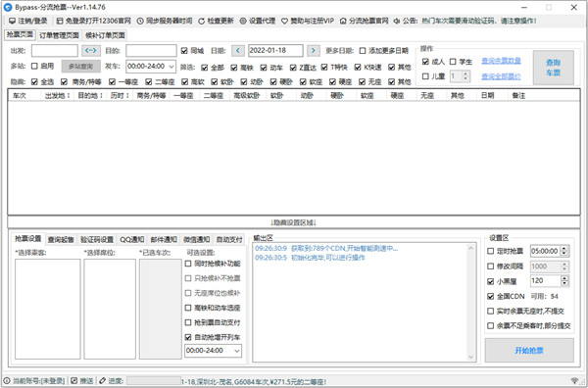588x388 pixels.
Task: Click the current account info icon
Action: coord(7,380)
